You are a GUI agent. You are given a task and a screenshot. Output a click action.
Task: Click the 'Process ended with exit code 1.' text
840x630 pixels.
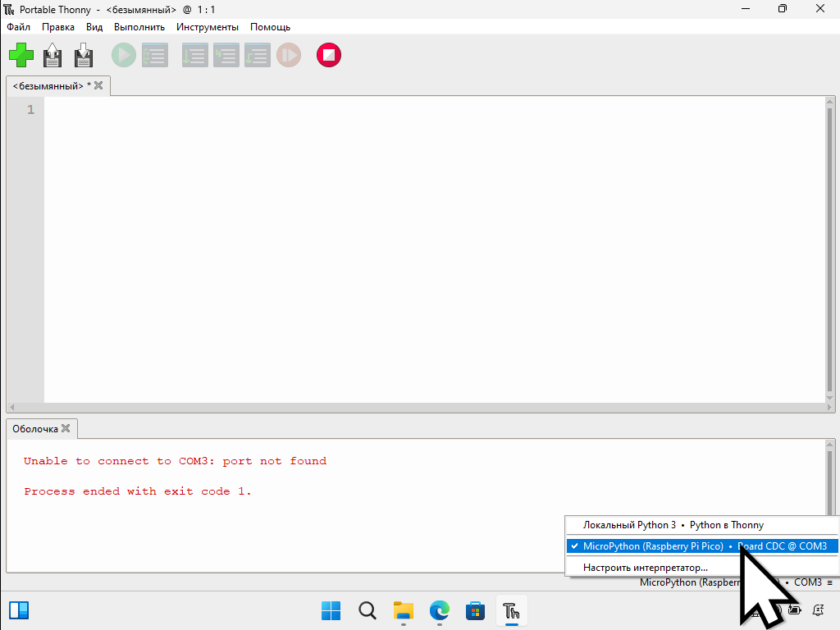pyautogui.click(x=137, y=492)
